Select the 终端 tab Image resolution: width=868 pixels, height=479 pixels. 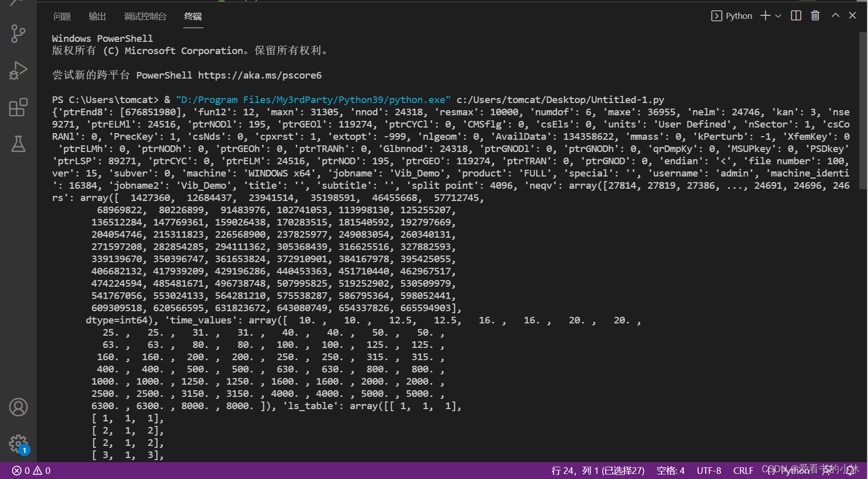coord(194,16)
